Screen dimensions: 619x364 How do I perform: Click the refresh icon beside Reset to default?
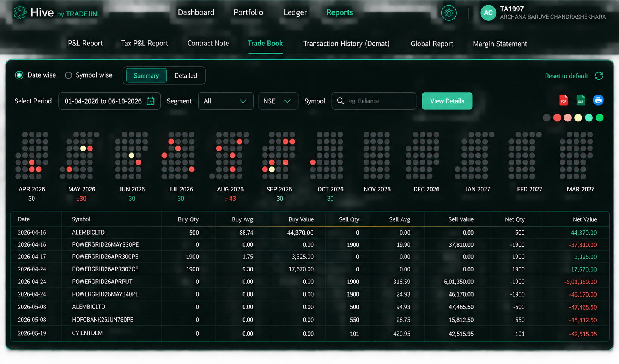point(599,76)
